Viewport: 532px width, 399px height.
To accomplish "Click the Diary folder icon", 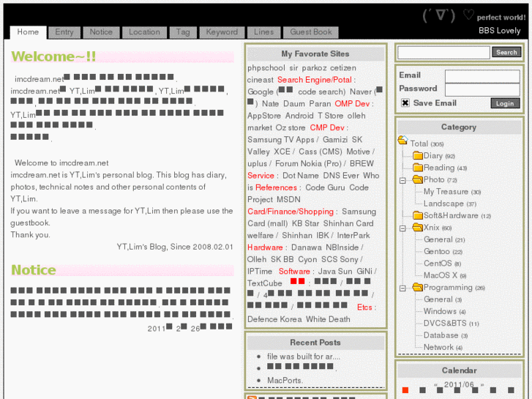I will click(418, 155).
